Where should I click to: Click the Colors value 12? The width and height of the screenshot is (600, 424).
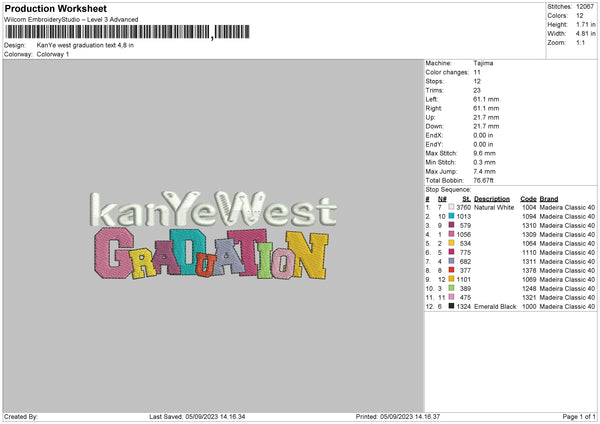tap(579, 16)
